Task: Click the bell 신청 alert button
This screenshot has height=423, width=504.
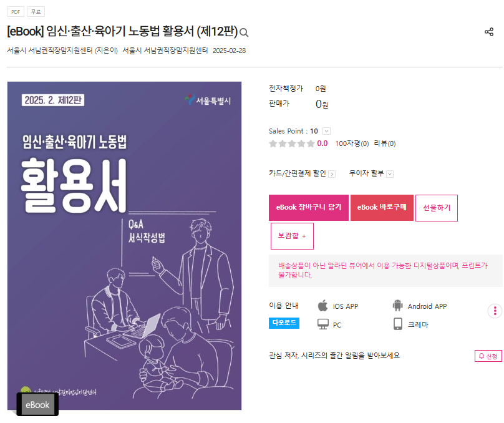Action: [x=488, y=356]
